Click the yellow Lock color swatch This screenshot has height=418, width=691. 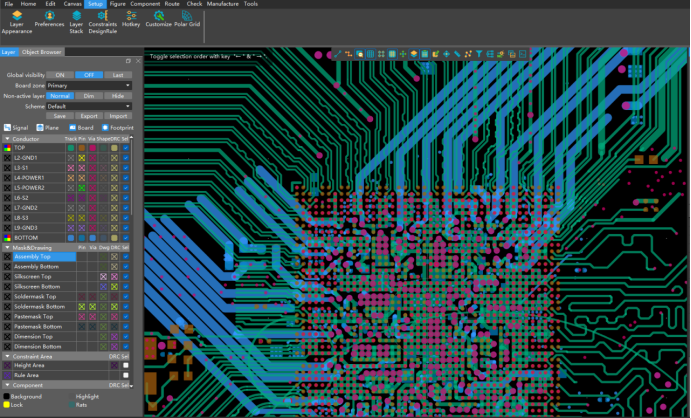(7, 405)
